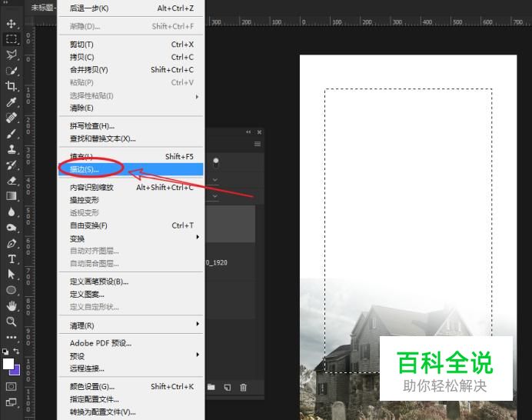Change the screen mode
532x420 pixels.
pos(12,402)
